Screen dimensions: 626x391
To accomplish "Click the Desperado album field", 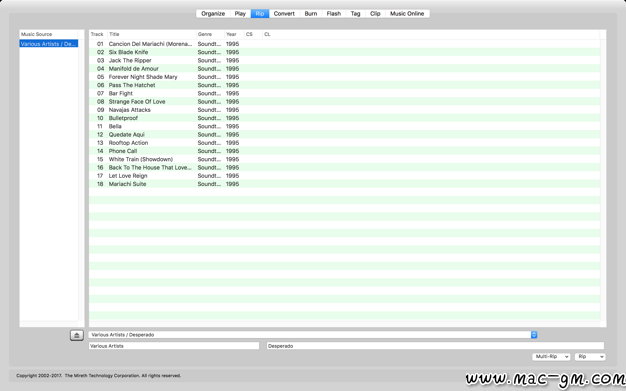I will [x=435, y=346].
